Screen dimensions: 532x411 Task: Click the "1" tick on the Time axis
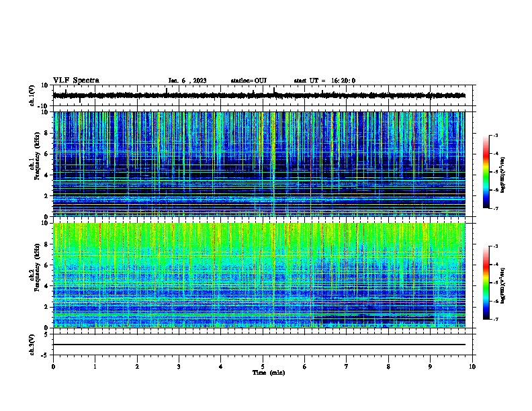[95, 367]
